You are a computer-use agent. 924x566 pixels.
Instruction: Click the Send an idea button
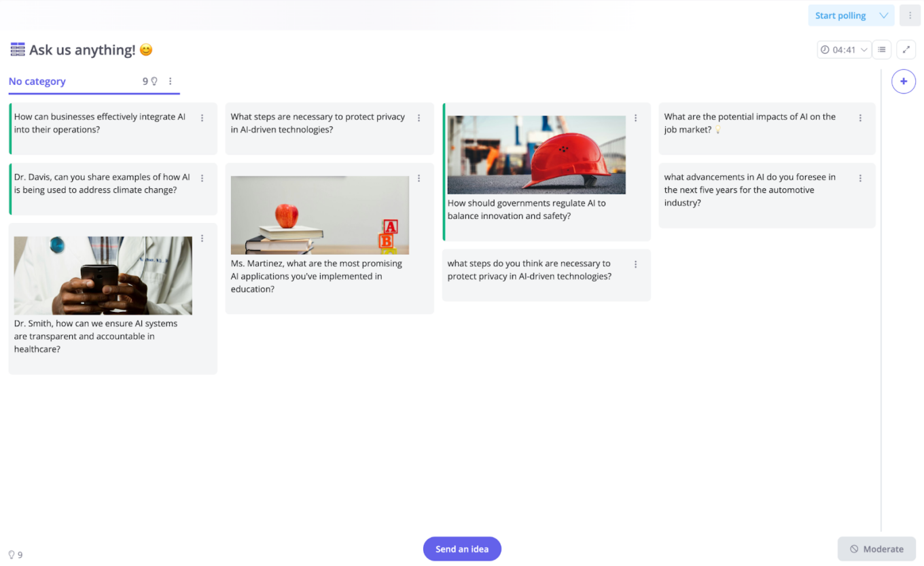462,549
